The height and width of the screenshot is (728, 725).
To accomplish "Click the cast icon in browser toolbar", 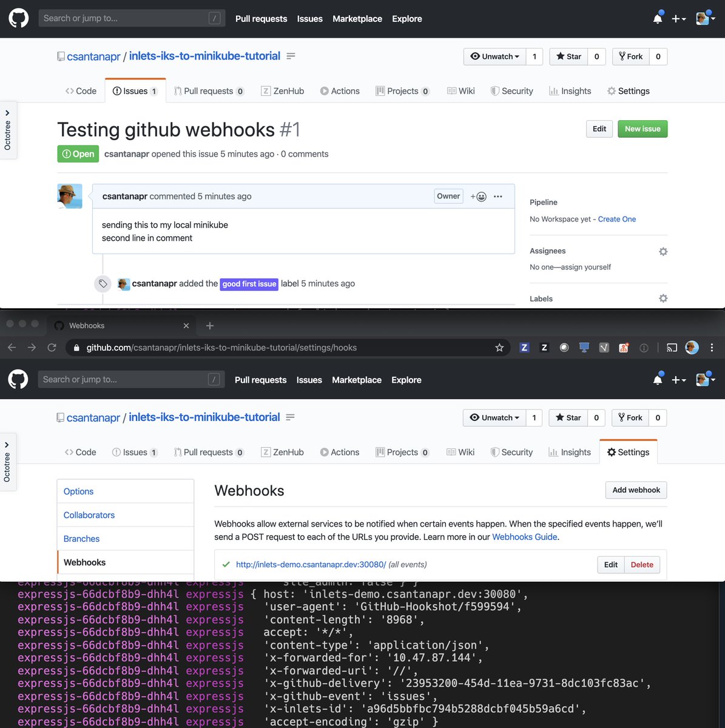I will [x=672, y=348].
